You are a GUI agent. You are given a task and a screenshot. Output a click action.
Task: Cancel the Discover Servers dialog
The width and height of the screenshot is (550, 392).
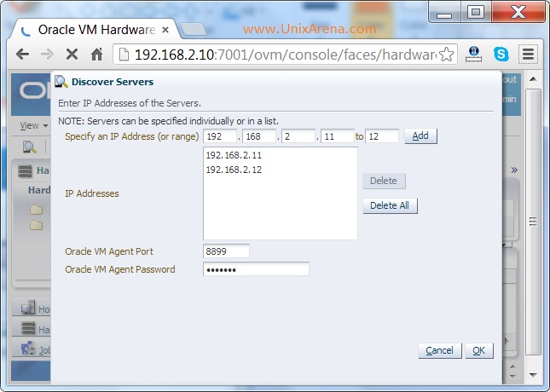[439, 350]
